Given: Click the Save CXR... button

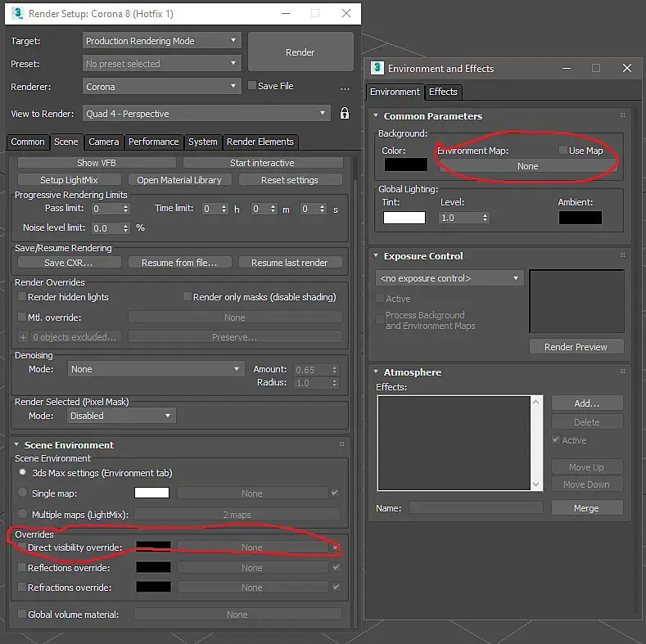Looking at the screenshot, I should coord(70,263).
